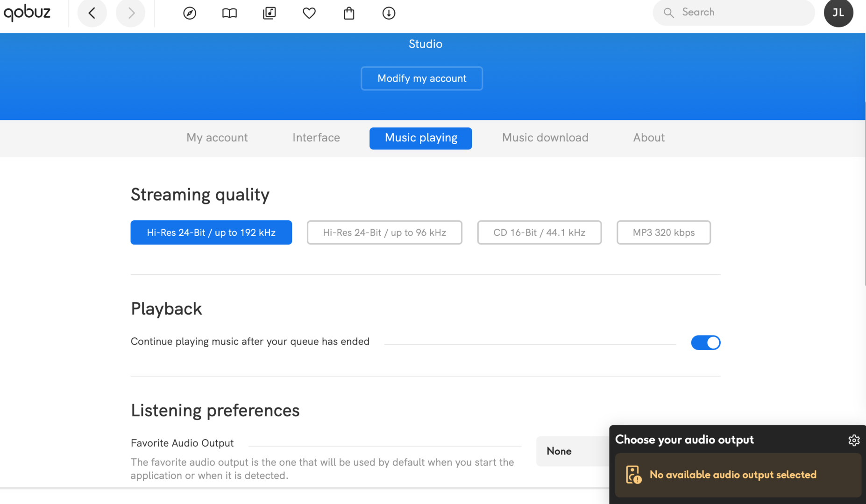Switch to the Interface tab
This screenshot has width=866, height=504.
(316, 138)
